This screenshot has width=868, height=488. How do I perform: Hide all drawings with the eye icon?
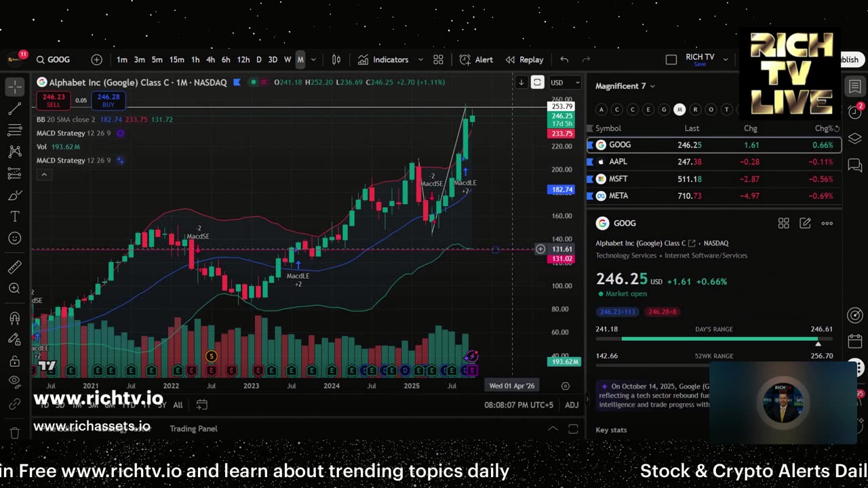(14, 382)
